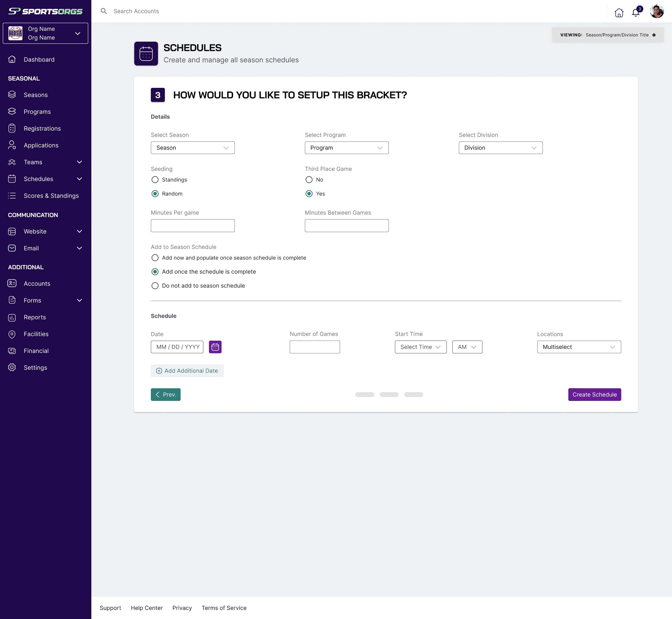
Task: Click the Facilities location pin icon
Action: coord(12,334)
